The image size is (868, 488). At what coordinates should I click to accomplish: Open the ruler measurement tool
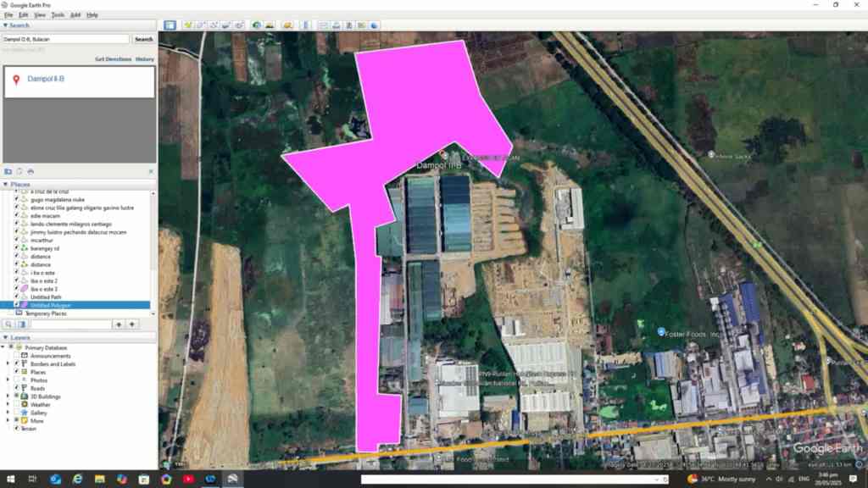tap(306, 25)
